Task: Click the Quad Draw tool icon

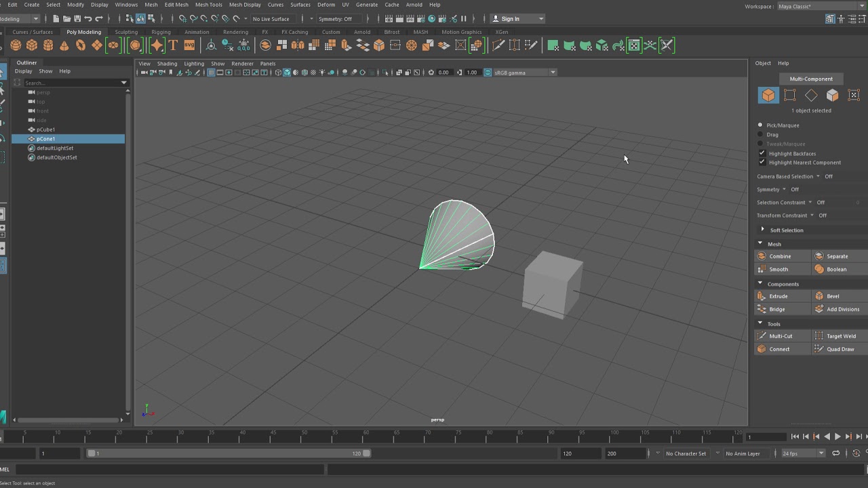Action: coord(819,349)
